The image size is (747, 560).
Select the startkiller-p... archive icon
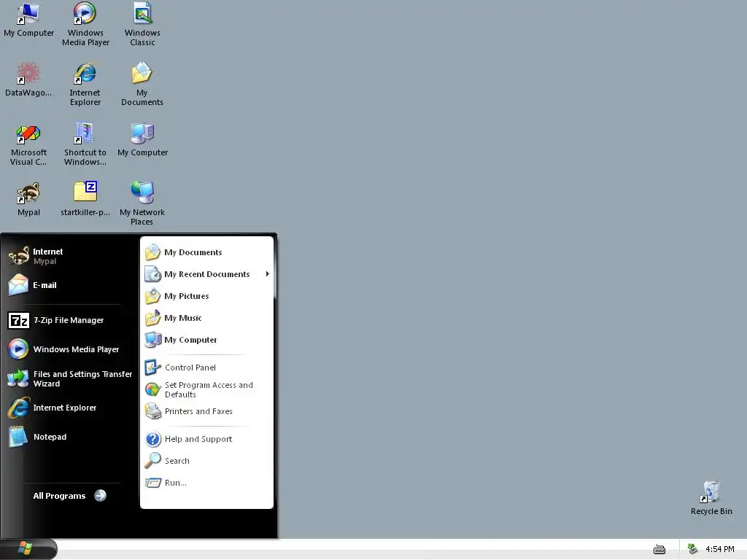click(x=85, y=199)
